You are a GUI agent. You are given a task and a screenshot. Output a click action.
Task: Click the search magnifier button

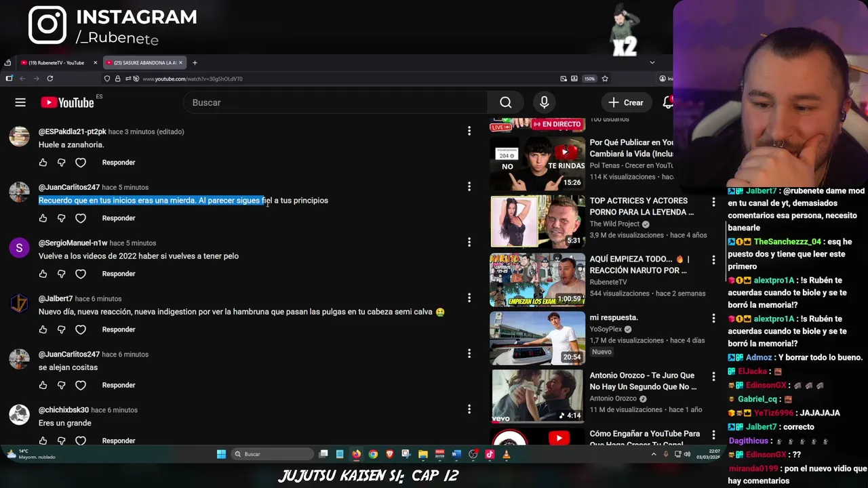pyautogui.click(x=506, y=102)
